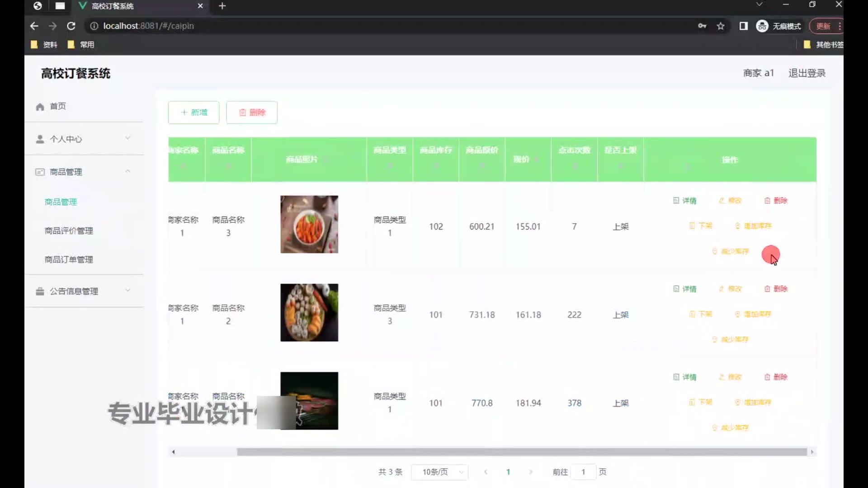The image size is (868, 488).
Task: Click 减少库存 icon in row 商品名称 3
Action: pos(715,251)
